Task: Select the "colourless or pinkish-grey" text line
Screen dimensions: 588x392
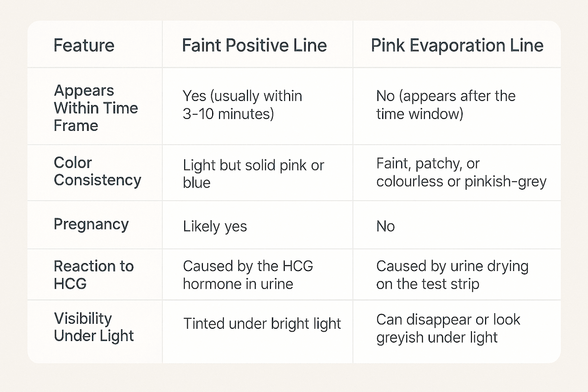Action: click(461, 181)
